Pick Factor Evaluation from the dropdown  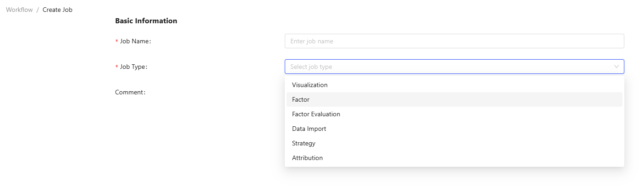pyautogui.click(x=316, y=114)
